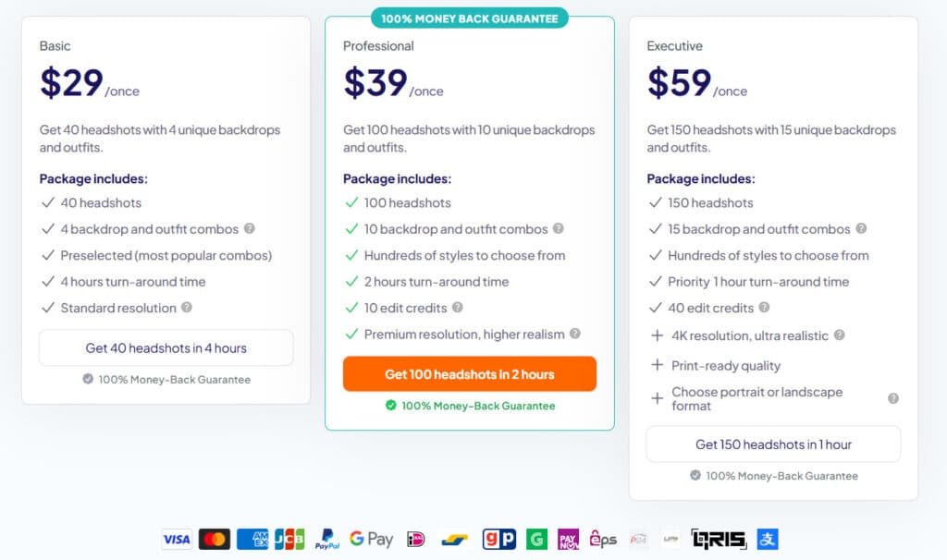Image resolution: width=947 pixels, height=560 pixels.
Task: Click Get 40 headshots in 4 hours
Action: 166,348
